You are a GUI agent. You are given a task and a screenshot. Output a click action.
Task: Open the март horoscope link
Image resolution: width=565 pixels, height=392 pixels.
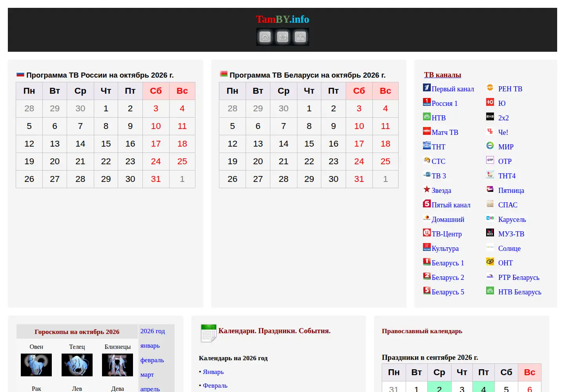(x=147, y=375)
